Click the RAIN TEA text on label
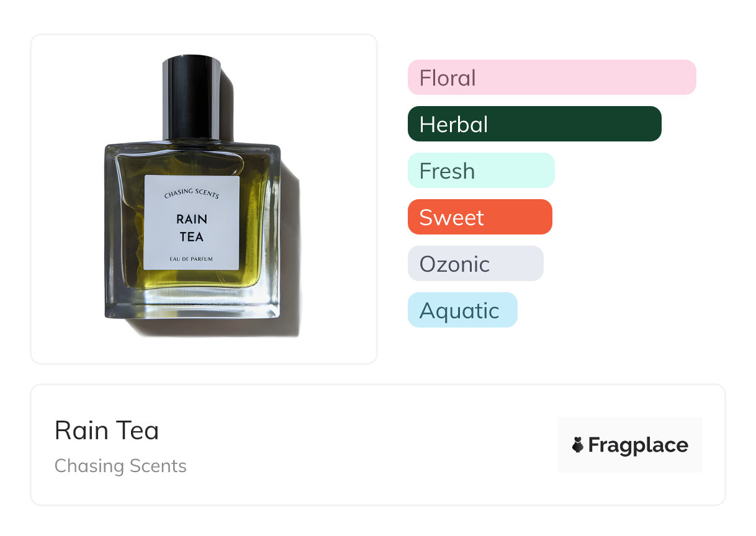The width and height of the screenshot is (756, 536). click(x=192, y=228)
